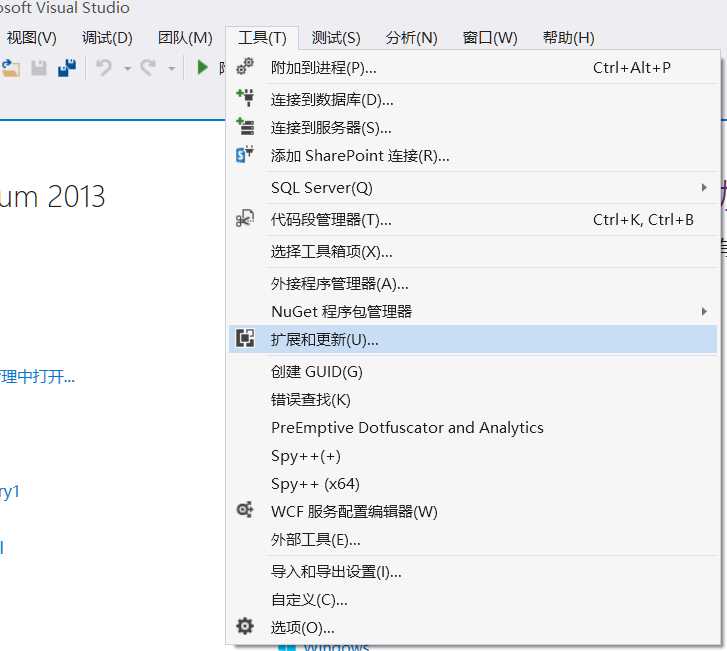Close the open 工具(T) menu tab
727x651 pixels.
pyautogui.click(x=262, y=38)
